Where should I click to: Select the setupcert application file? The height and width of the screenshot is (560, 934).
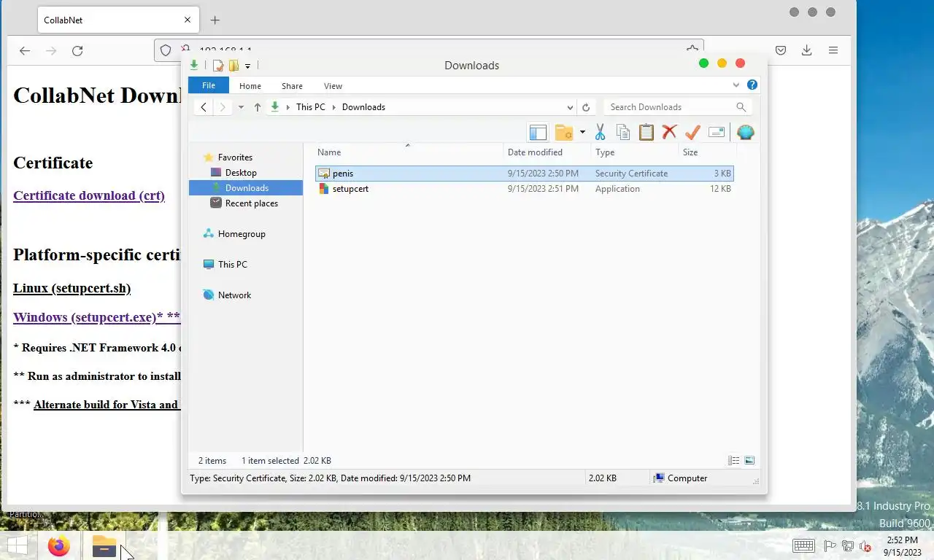524,189
